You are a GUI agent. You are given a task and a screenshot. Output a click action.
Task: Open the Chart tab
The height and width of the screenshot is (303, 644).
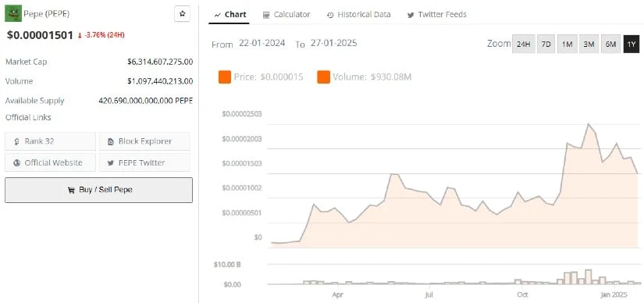coord(230,15)
